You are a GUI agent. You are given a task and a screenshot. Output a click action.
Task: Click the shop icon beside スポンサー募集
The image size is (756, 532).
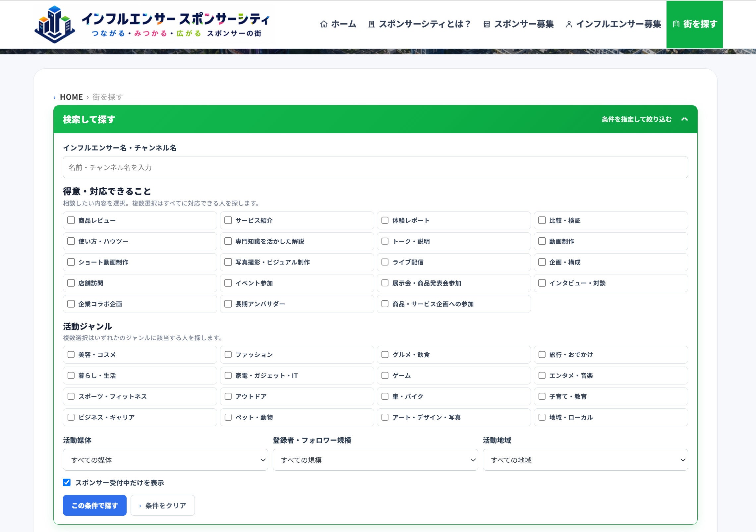point(487,24)
